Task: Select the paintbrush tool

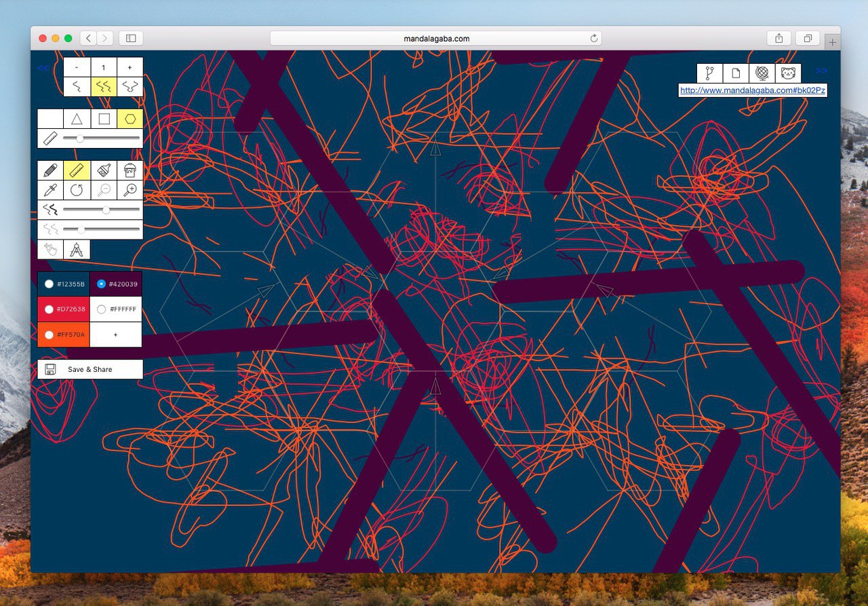Action: (x=104, y=170)
